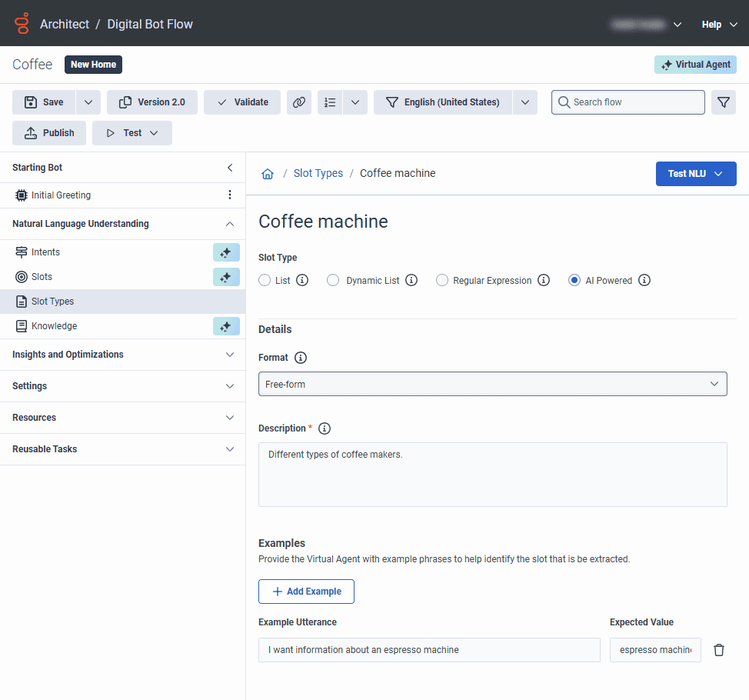Image resolution: width=749 pixels, height=700 pixels.
Task: Select the List slot type radio button
Action: click(265, 281)
